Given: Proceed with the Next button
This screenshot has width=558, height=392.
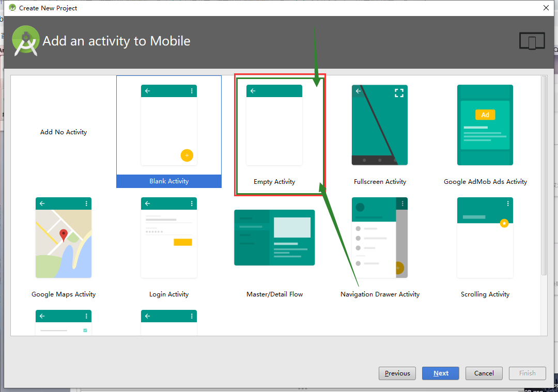Looking at the screenshot, I should coord(441,373).
